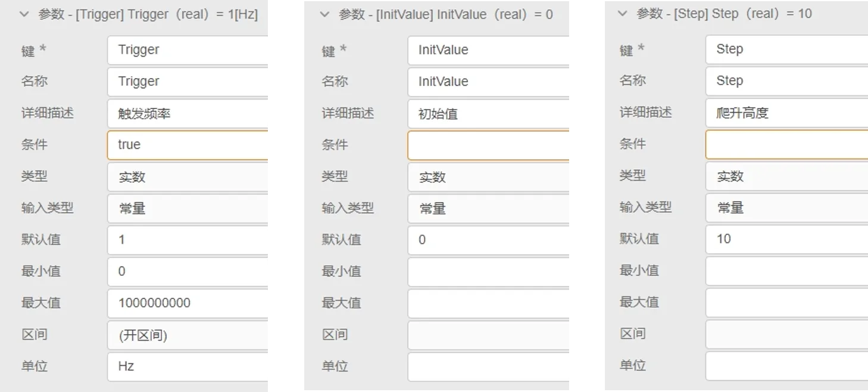Collapse the InitValue parameter section chevron
The height and width of the screenshot is (392, 868).
[x=324, y=14]
